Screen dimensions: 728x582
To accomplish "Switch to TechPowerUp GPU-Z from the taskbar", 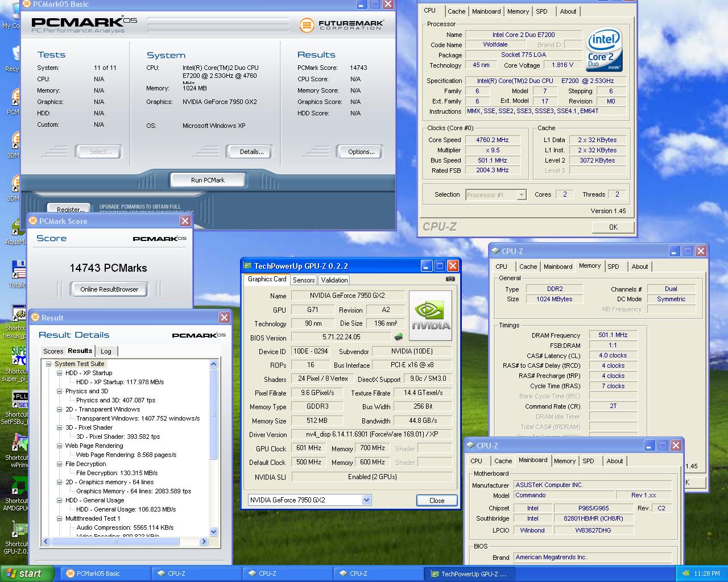I will pos(469,573).
